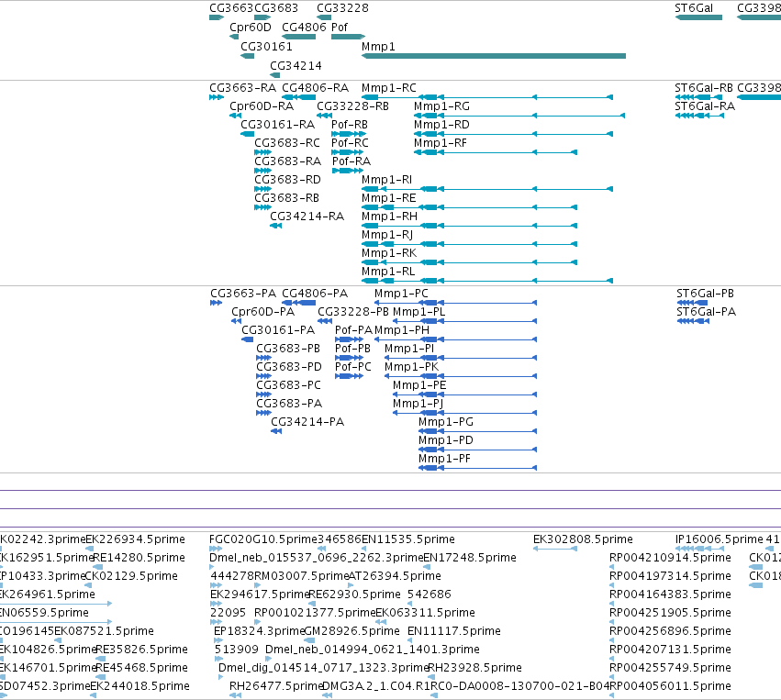
Task: Click the Cpr60D-PA protein label
Action: tap(262, 312)
